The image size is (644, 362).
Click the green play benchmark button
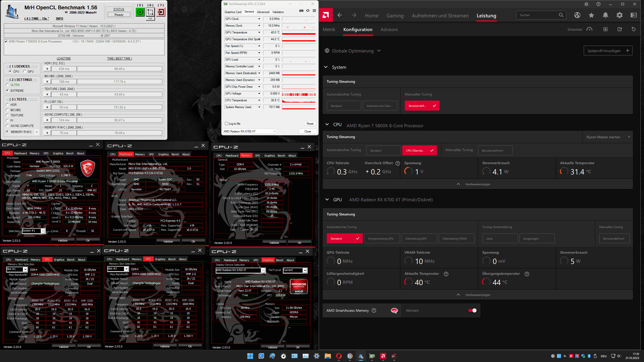(x=140, y=12)
